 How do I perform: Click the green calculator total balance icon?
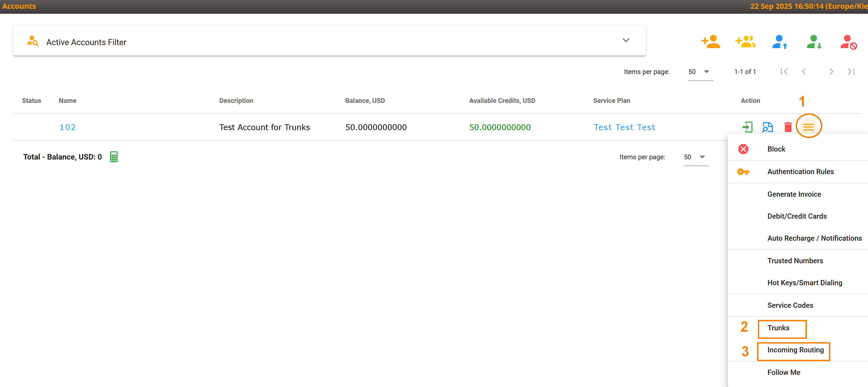[114, 157]
